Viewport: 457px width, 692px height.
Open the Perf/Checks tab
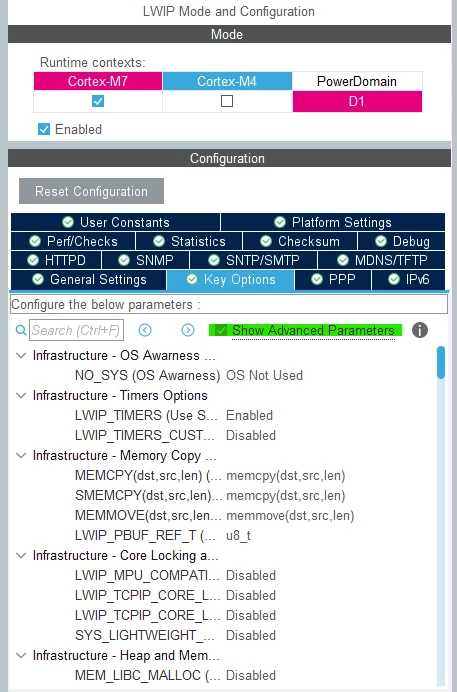tap(73, 241)
